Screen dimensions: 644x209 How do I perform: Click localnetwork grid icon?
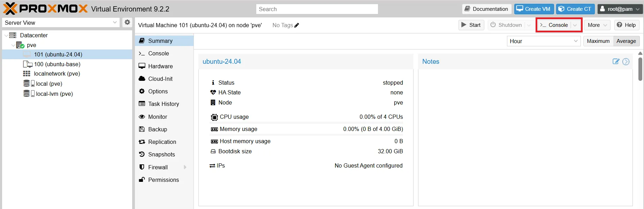click(x=27, y=73)
